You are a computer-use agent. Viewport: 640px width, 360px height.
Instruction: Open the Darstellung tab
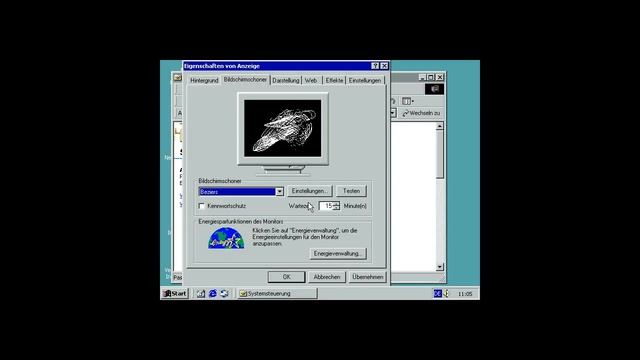click(286, 80)
